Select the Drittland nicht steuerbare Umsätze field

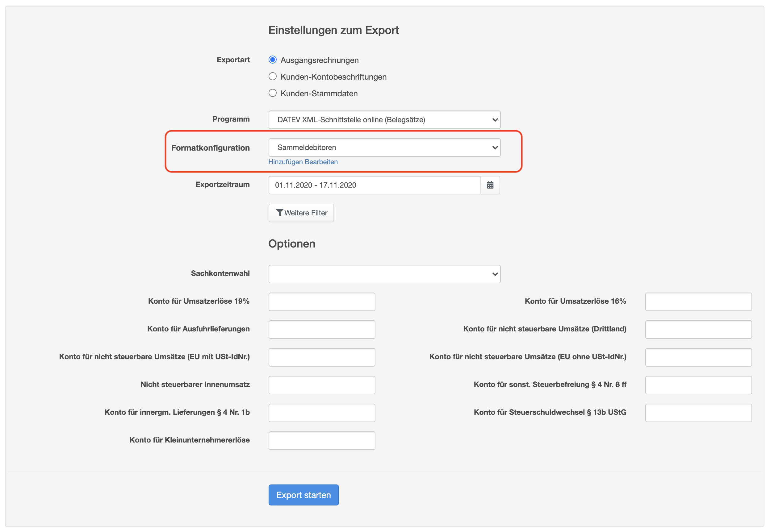pos(698,329)
